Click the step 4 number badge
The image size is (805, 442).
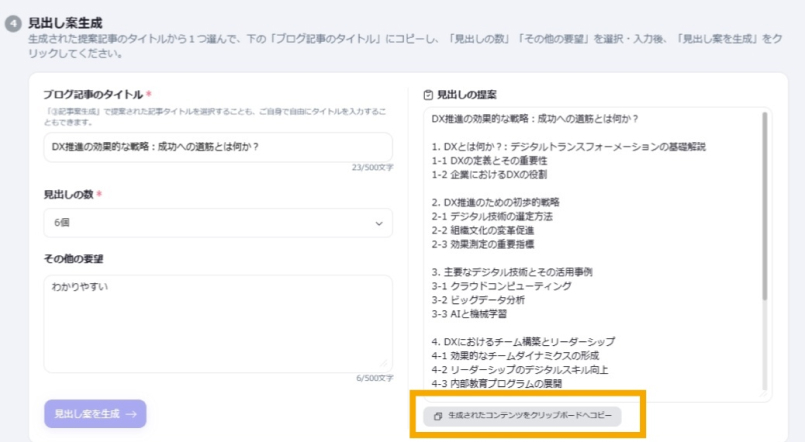[x=14, y=23]
